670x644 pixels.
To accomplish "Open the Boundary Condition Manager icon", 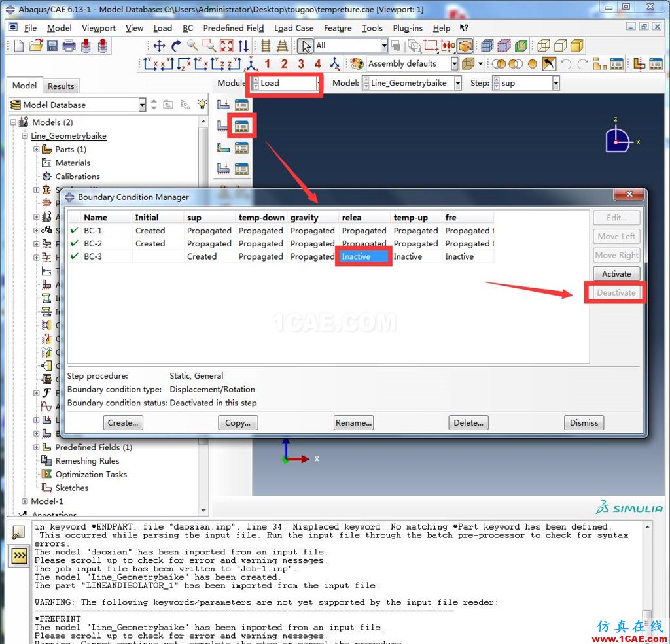I will click(x=241, y=126).
